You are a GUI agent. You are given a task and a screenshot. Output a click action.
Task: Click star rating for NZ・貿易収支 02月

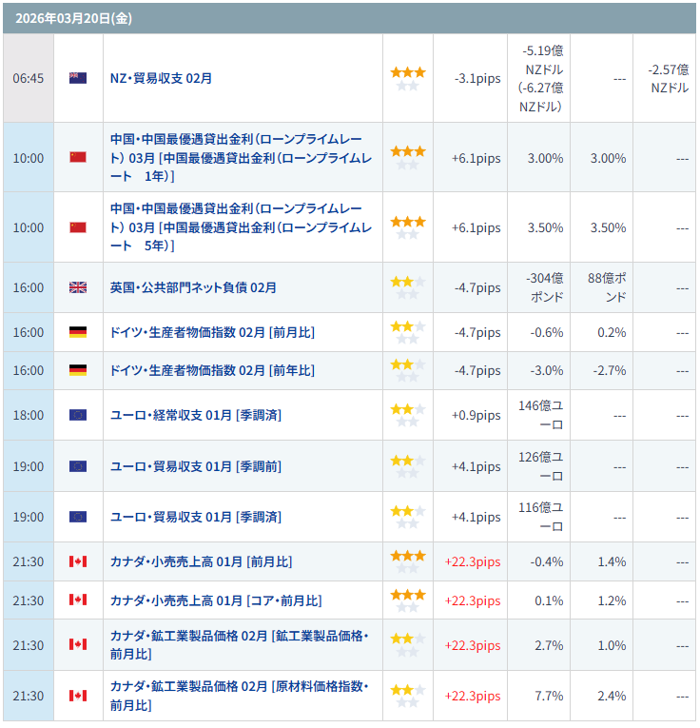tap(408, 78)
